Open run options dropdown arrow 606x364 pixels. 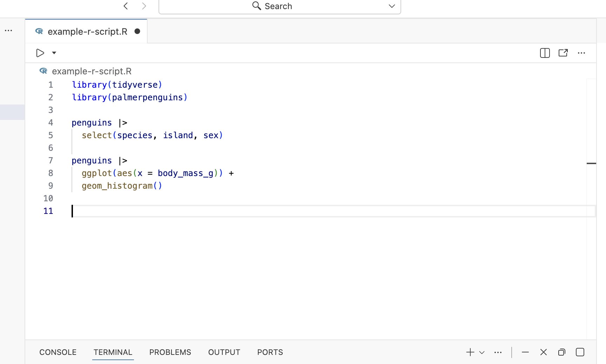[x=54, y=53]
